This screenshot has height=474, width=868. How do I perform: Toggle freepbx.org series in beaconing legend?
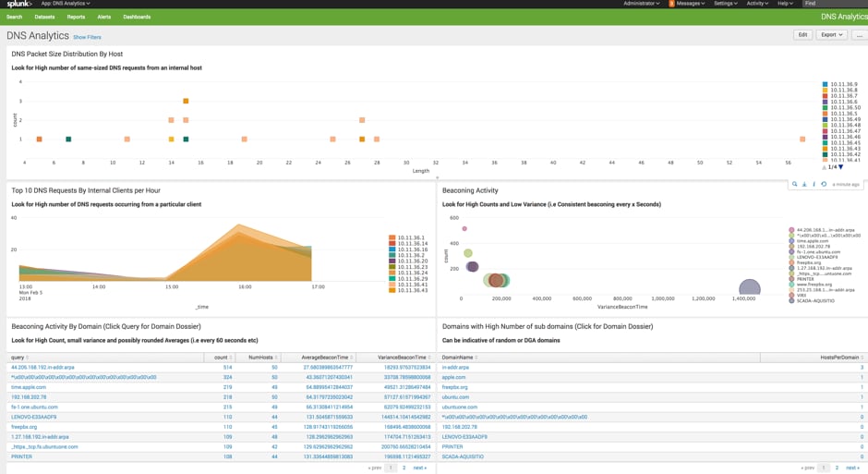(805, 262)
